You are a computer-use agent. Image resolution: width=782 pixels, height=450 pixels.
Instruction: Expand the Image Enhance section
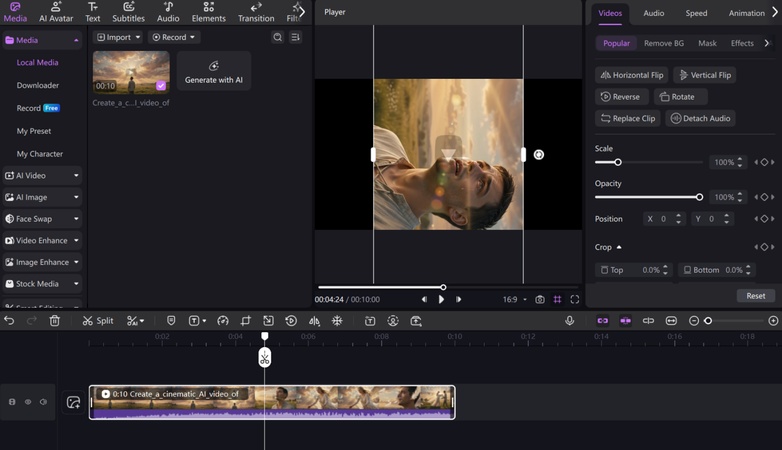pos(42,262)
